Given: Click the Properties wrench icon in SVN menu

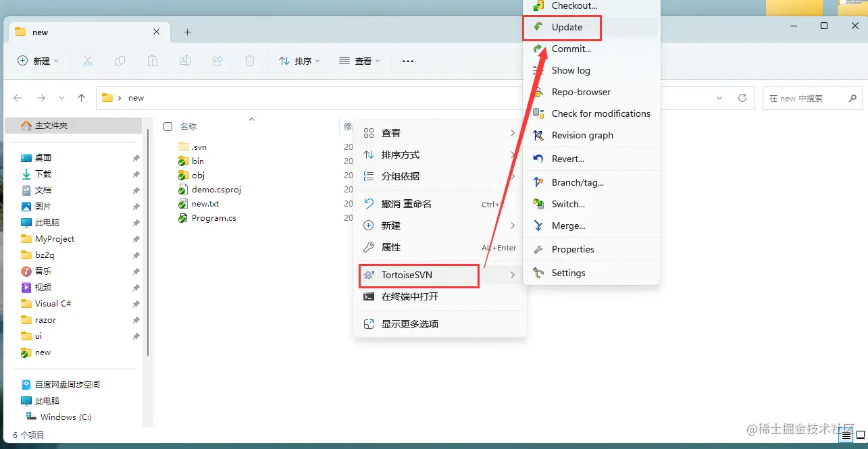Looking at the screenshot, I should tap(538, 249).
